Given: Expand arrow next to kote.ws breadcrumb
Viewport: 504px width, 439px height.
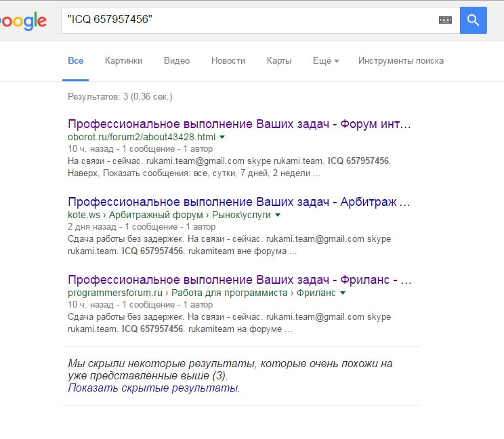Looking at the screenshot, I should click(278, 215).
